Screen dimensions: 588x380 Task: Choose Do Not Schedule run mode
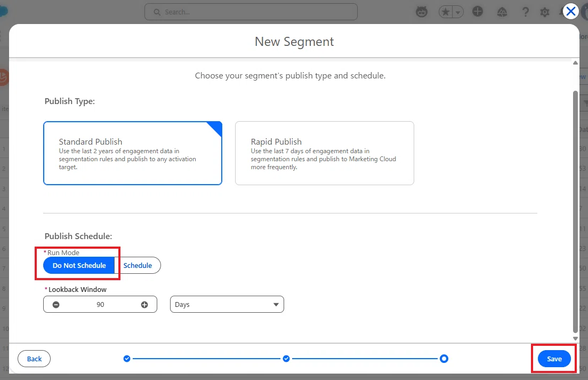79,265
